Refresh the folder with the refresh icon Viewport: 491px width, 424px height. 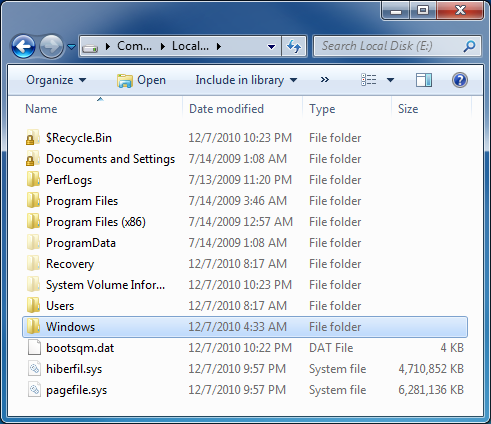(x=294, y=46)
